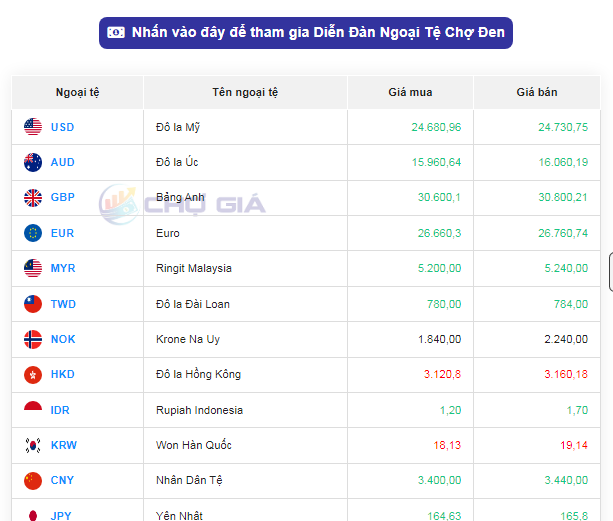Image resolution: width=613 pixels, height=521 pixels.
Task: Open the USD currency link
Action: 63,127
